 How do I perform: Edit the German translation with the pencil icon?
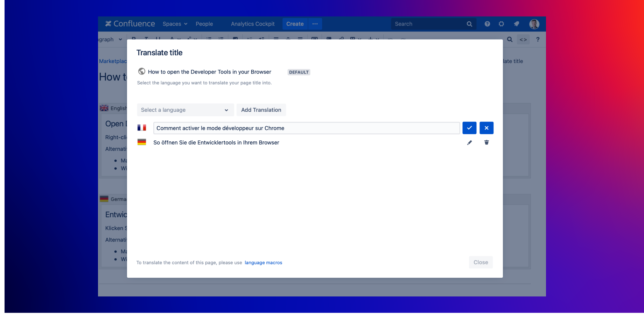[469, 142]
